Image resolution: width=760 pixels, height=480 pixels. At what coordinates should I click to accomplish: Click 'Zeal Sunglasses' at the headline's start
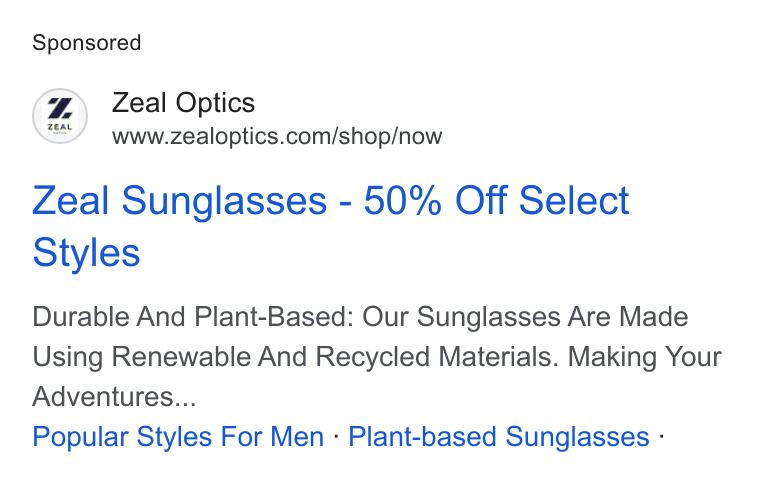(x=179, y=200)
